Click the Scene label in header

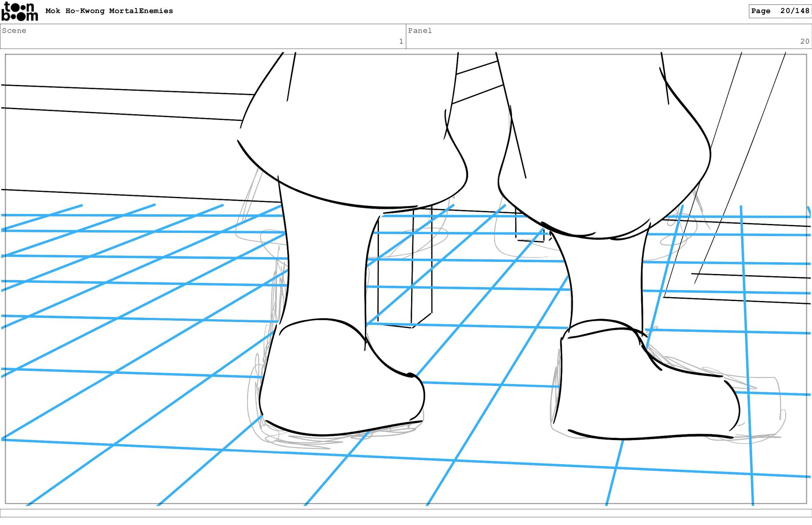(14, 30)
